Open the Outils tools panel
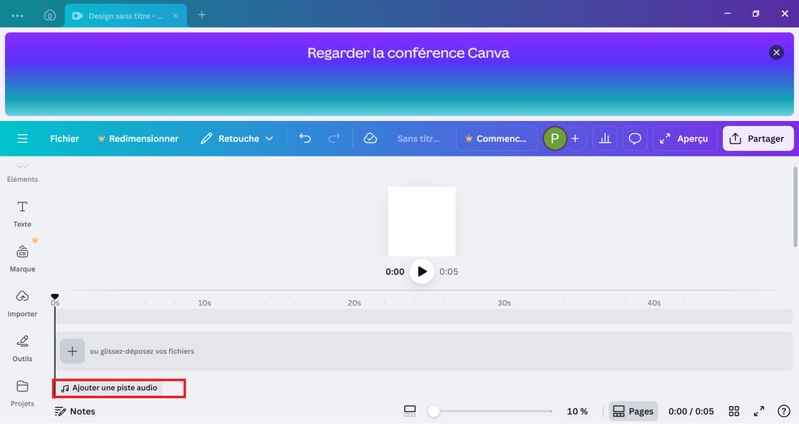This screenshot has width=799, height=424. pyautogui.click(x=22, y=348)
